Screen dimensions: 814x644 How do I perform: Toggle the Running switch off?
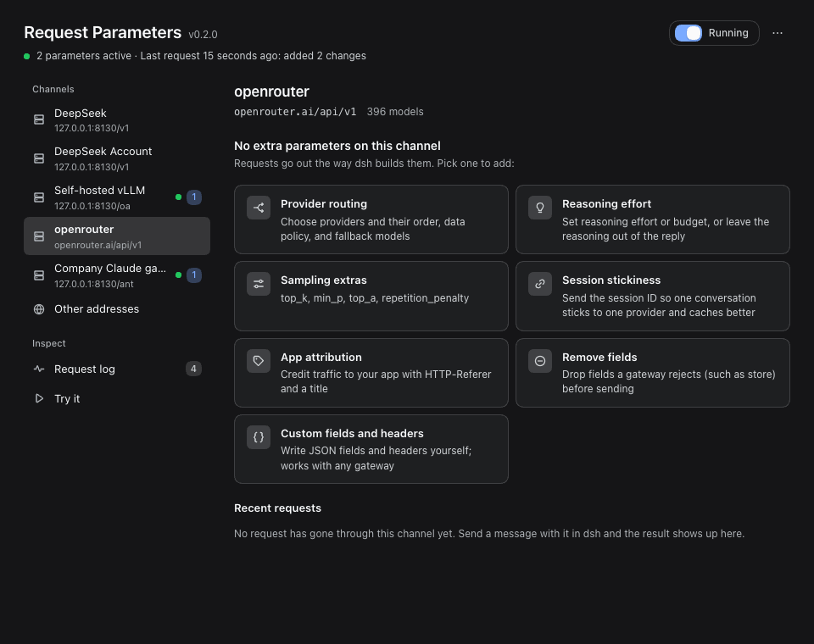(688, 33)
